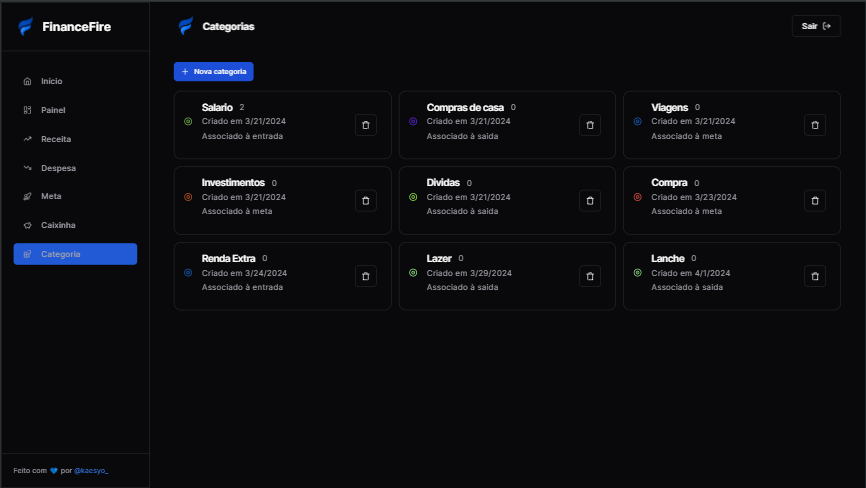Delete the Dividas category card

coord(590,200)
